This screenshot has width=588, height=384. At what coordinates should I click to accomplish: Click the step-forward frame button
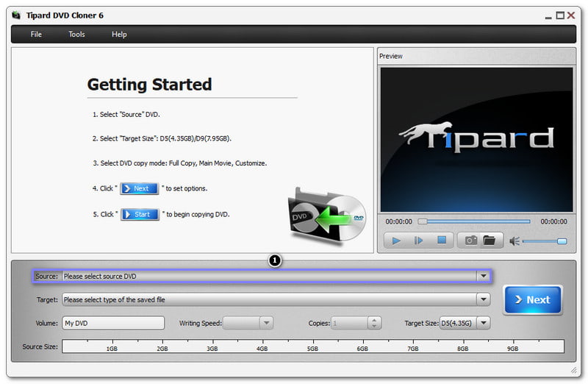pyautogui.click(x=418, y=241)
